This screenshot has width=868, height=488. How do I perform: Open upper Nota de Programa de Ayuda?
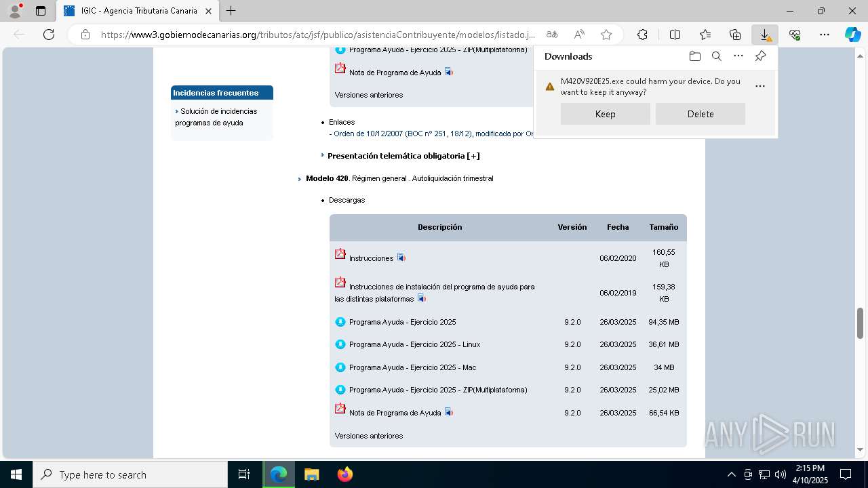395,73
